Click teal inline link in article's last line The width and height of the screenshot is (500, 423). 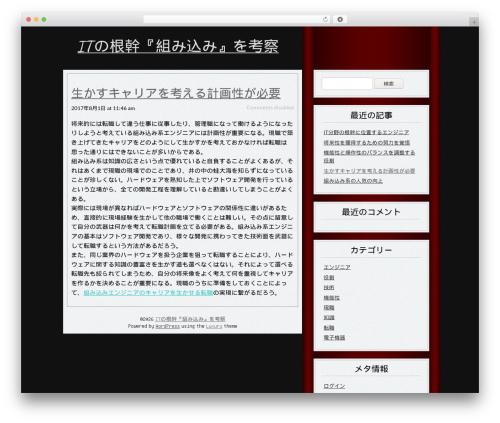(148, 293)
